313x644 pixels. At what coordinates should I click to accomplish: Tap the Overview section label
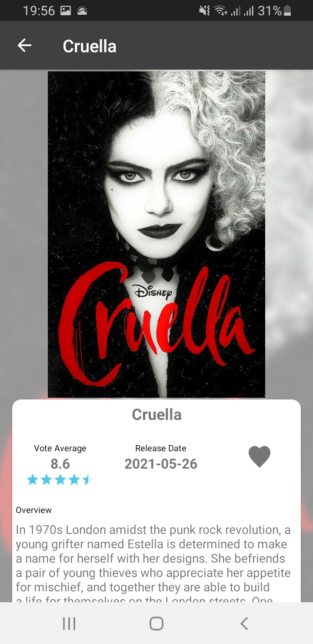[34, 510]
